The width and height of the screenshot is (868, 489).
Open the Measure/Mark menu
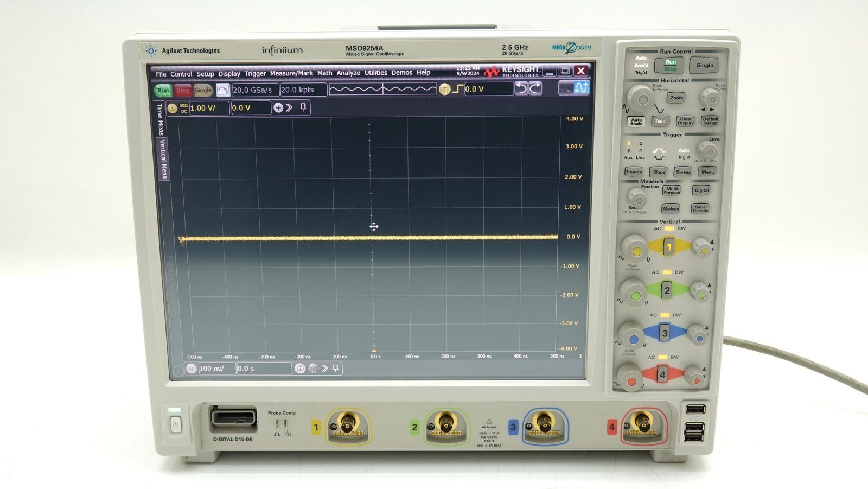[x=291, y=73]
